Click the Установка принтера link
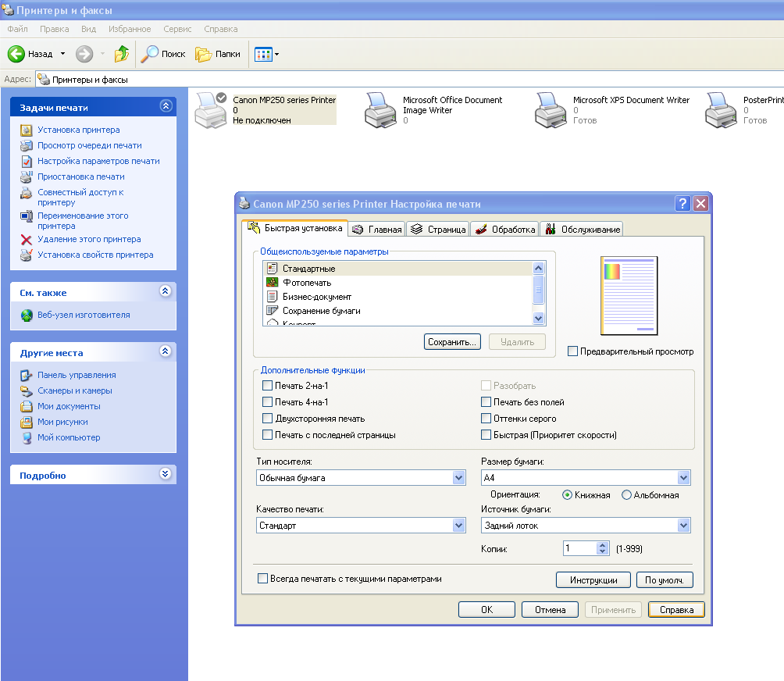Viewport: 784px width, 681px height. [x=79, y=130]
